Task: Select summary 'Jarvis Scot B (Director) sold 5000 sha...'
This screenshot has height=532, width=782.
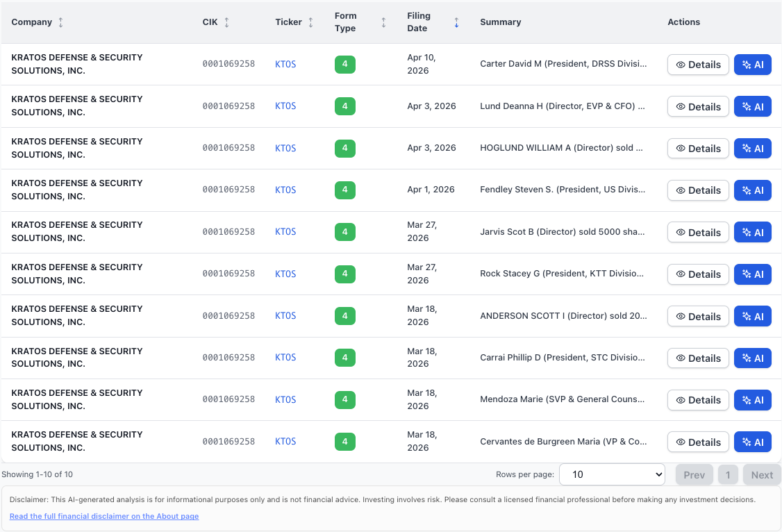Action: tap(562, 231)
